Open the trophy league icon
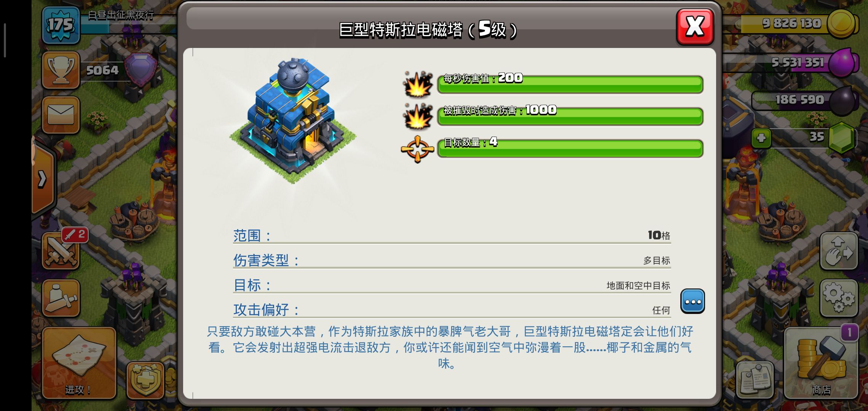The width and height of the screenshot is (868, 411). pos(61,70)
